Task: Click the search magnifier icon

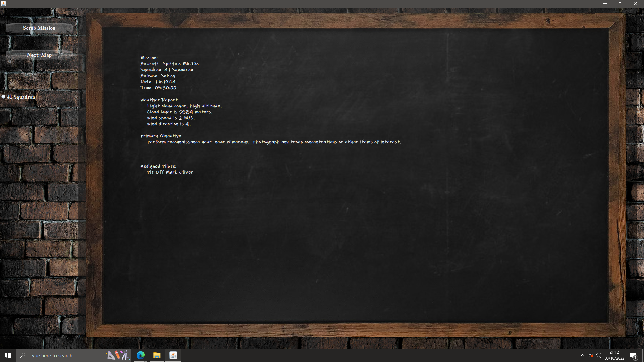Action: pos(23,355)
